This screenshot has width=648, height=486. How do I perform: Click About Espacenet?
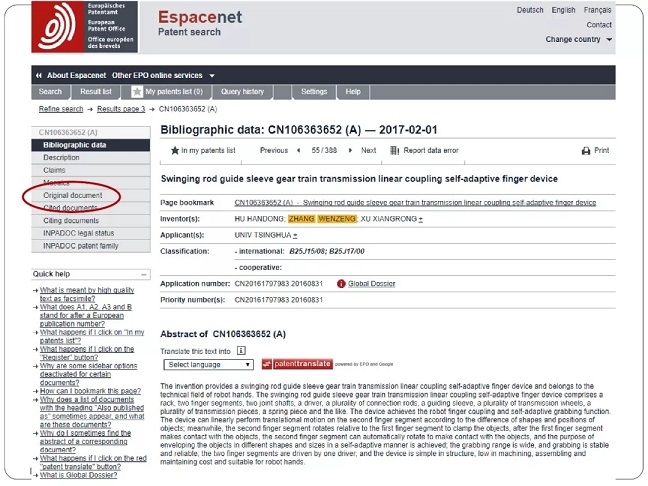pos(76,76)
